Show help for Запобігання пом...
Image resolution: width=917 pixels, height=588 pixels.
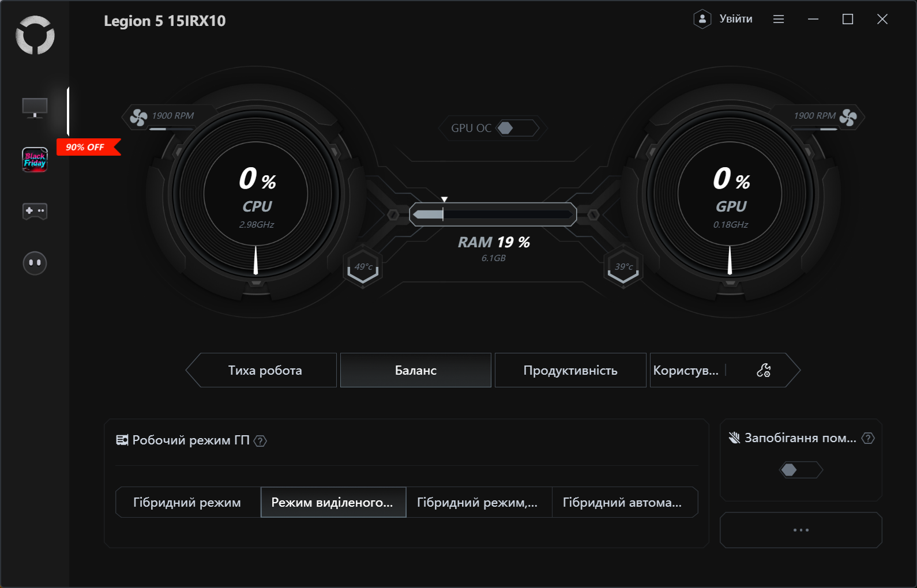point(868,438)
